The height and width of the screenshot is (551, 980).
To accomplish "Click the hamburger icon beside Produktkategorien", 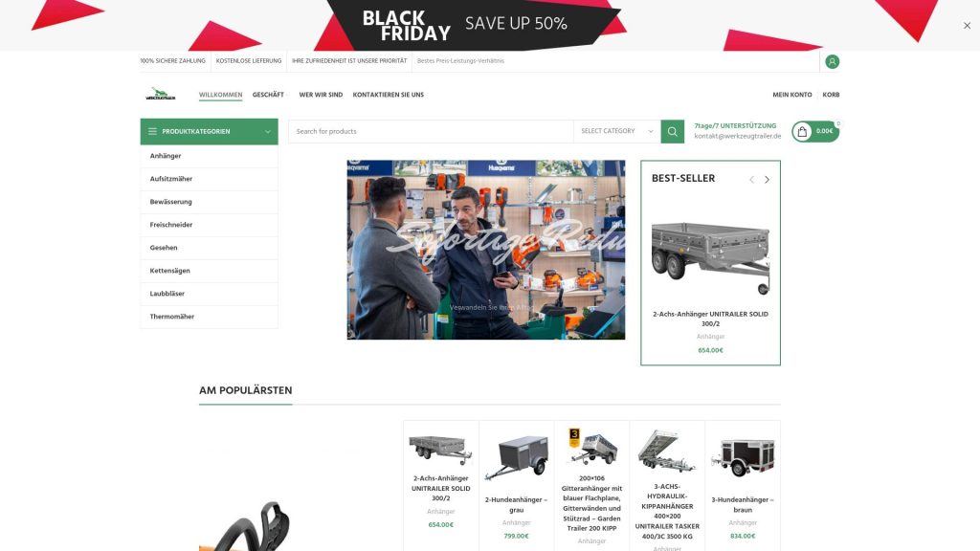I will coord(152,131).
